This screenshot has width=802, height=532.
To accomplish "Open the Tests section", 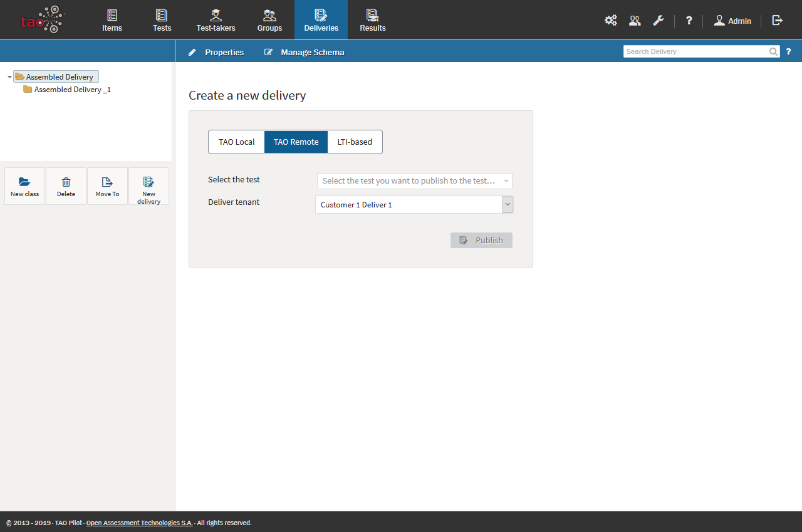I will click(x=162, y=20).
